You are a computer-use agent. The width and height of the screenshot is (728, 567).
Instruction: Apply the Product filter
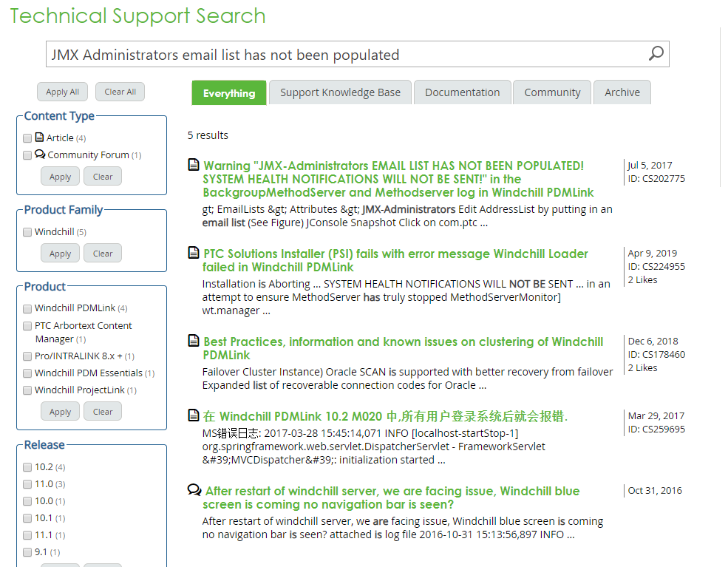pyautogui.click(x=60, y=412)
